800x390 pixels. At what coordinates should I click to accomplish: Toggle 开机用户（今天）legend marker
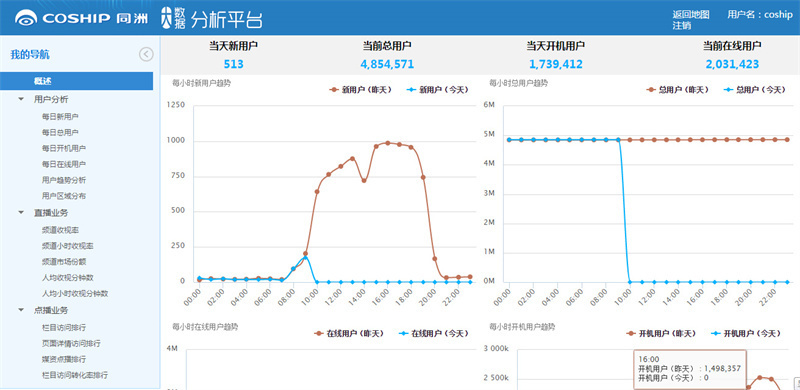tap(717, 333)
